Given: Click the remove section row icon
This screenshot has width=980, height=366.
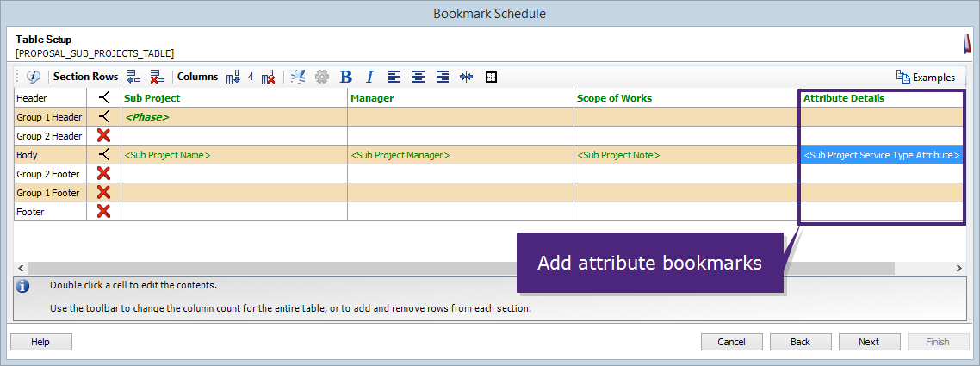Looking at the screenshot, I should pyautogui.click(x=158, y=77).
